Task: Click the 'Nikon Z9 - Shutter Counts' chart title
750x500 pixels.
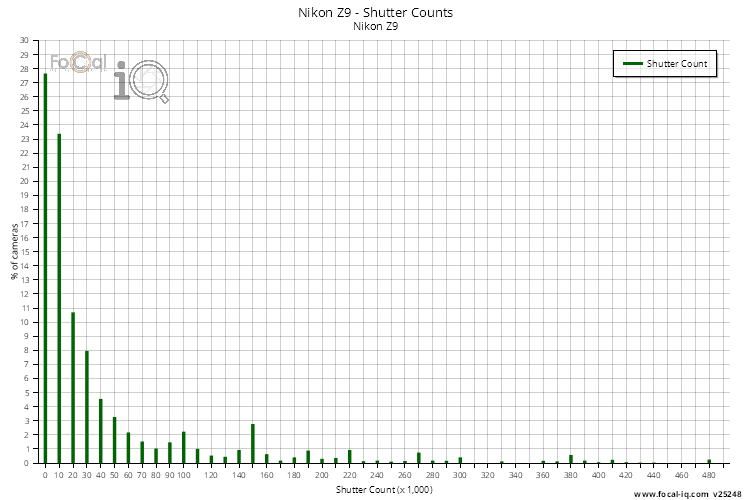Action: [x=375, y=12]
